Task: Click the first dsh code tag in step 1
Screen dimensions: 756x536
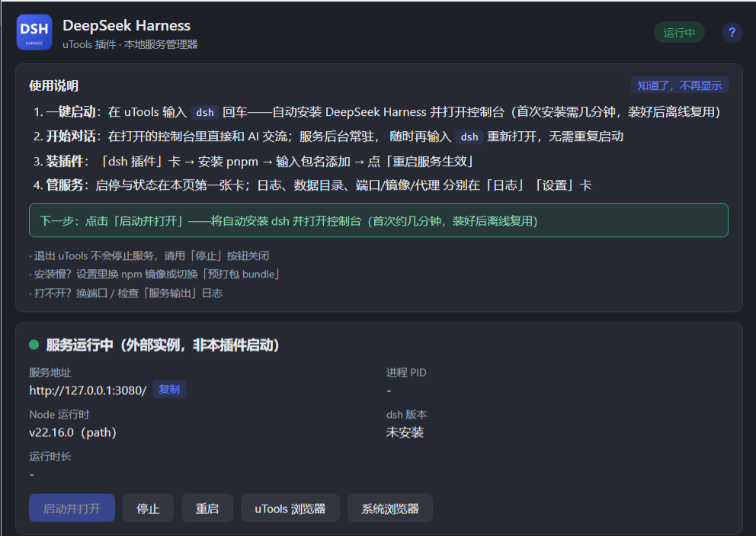Action: [x=205, y=112]
